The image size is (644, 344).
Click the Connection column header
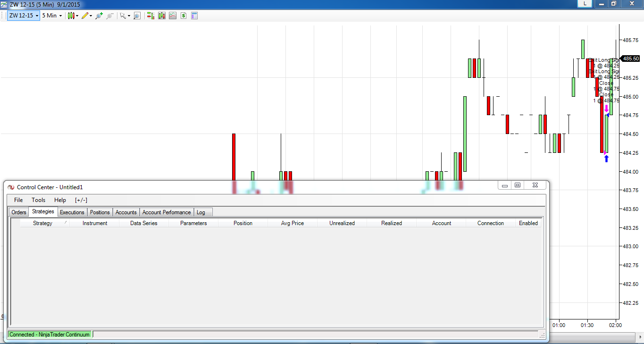[491, 223]
